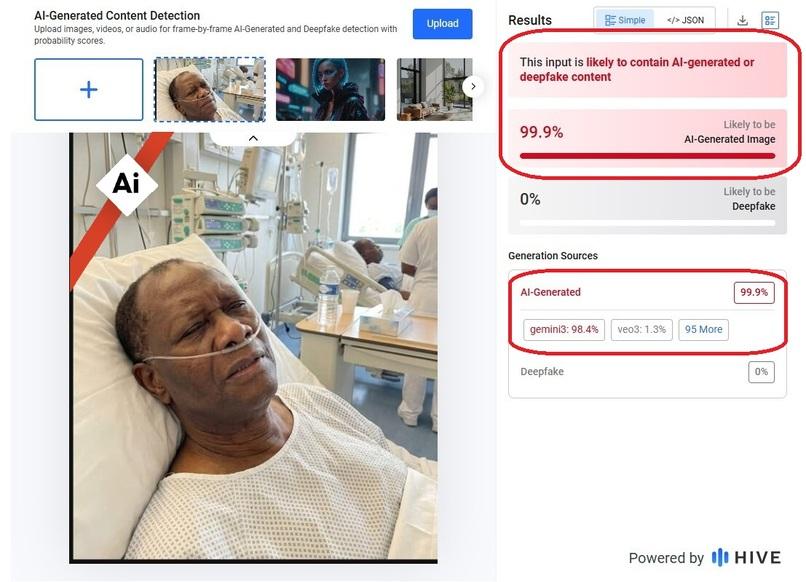806x582 pixels.
Task: Click the download results icon
Action: tap(742, 20)
